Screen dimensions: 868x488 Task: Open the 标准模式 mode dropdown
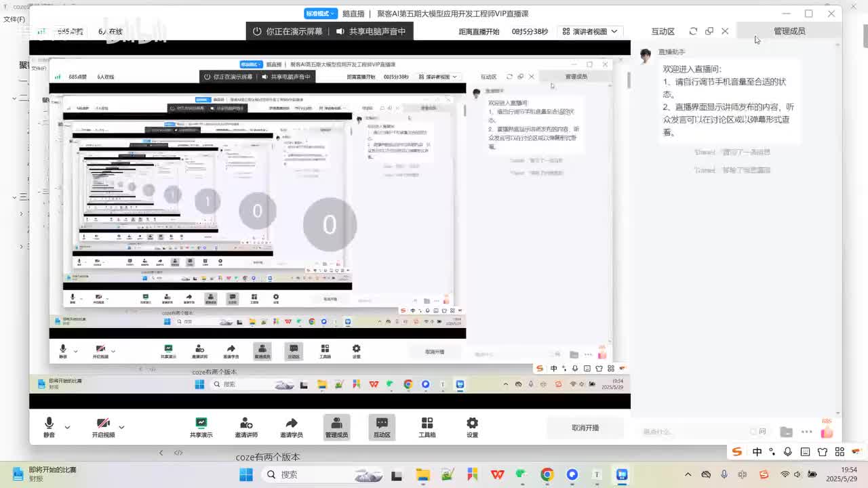point(321,14)
